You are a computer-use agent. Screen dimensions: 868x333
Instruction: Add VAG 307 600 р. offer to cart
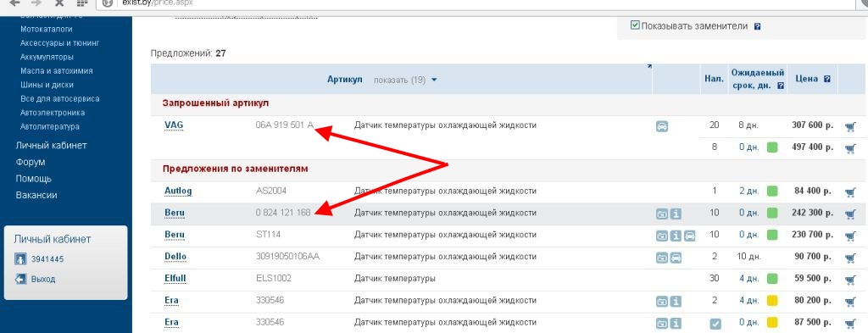click(x=850, y=126)
